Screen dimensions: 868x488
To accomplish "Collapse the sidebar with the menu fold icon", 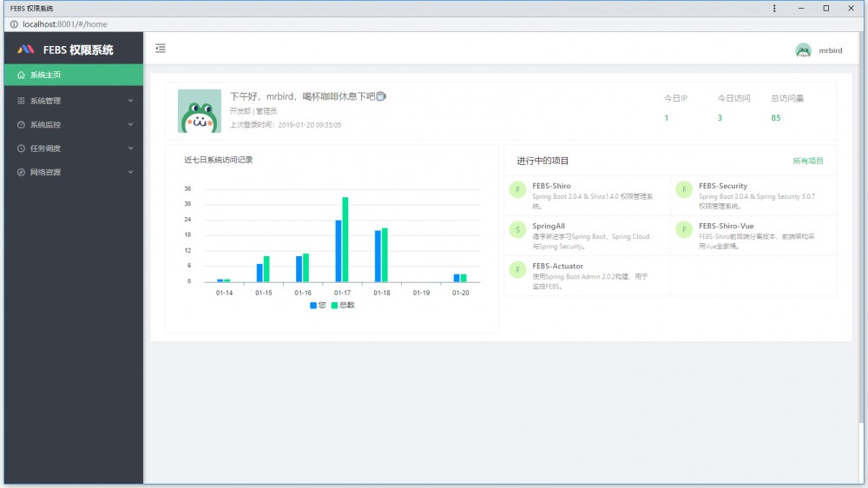I will [161, 48].
